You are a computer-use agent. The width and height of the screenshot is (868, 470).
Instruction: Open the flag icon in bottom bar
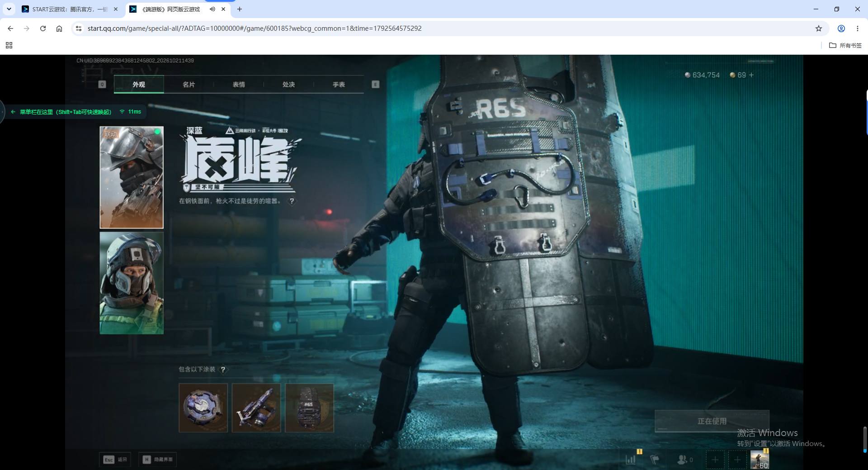(655, 460)
